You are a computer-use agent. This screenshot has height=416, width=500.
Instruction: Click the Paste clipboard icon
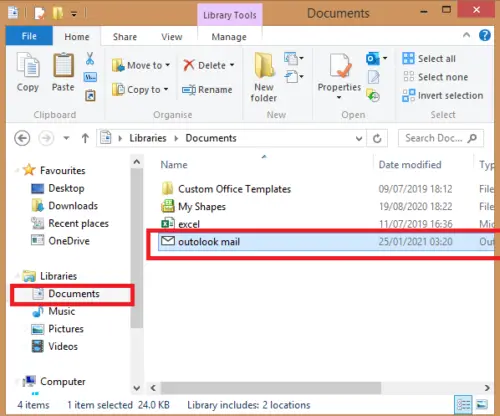point(63,65)
